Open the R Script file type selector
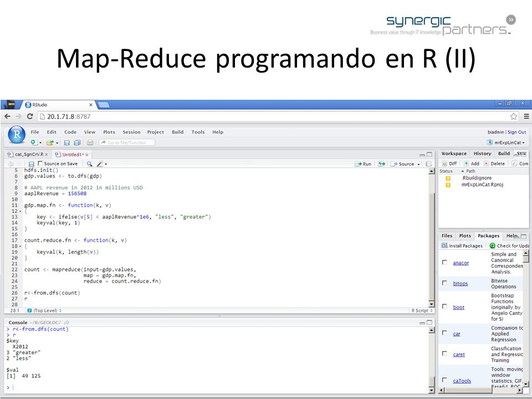This screenshot has height=399, width=532. (422, 310)
